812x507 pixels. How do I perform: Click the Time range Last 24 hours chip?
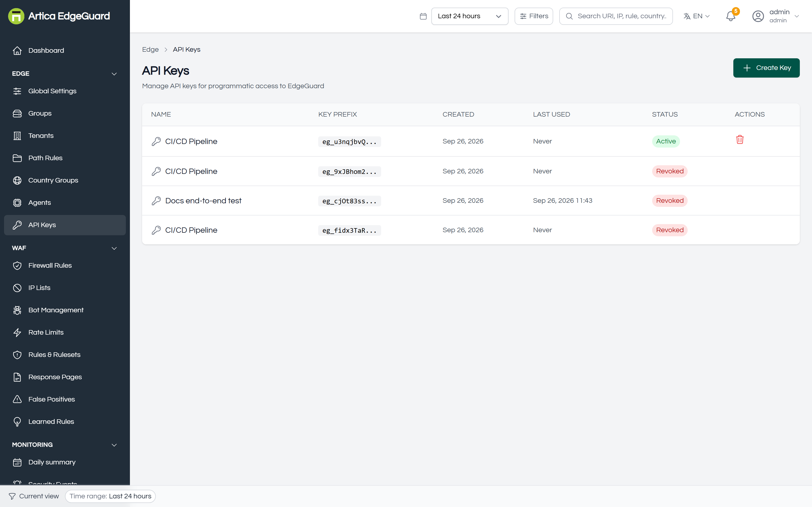coord(110,496)
